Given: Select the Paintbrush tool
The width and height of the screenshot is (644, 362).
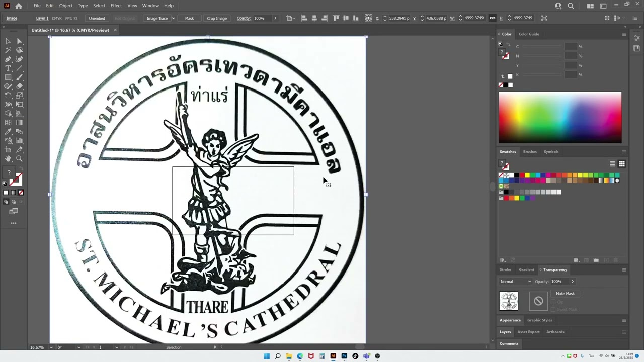Looking at the screenshot, I should coord(19,77).
